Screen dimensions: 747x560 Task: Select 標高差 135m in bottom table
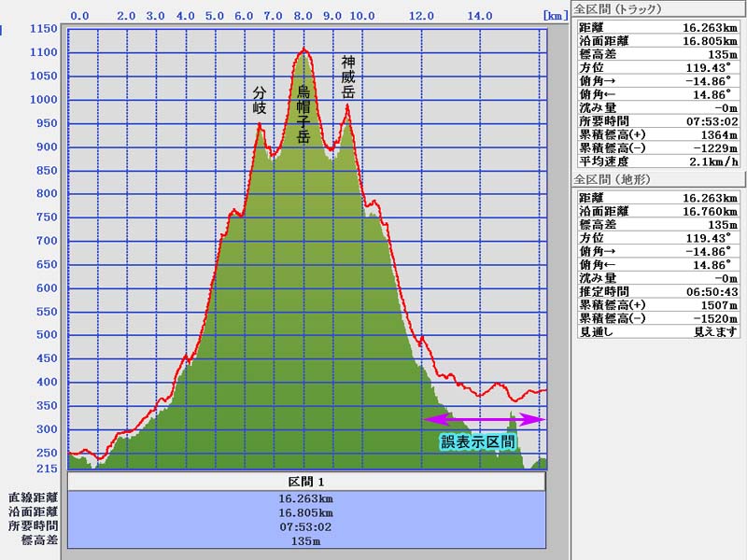306,539
